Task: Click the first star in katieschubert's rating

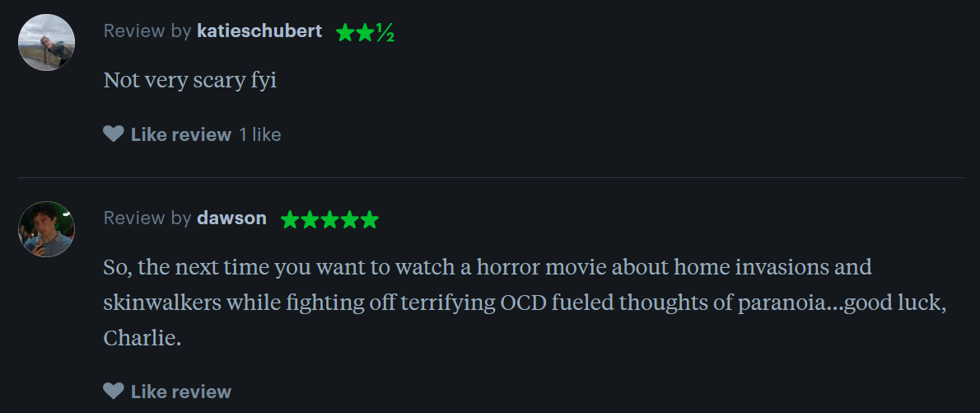Action: click(x=345, y=33)
